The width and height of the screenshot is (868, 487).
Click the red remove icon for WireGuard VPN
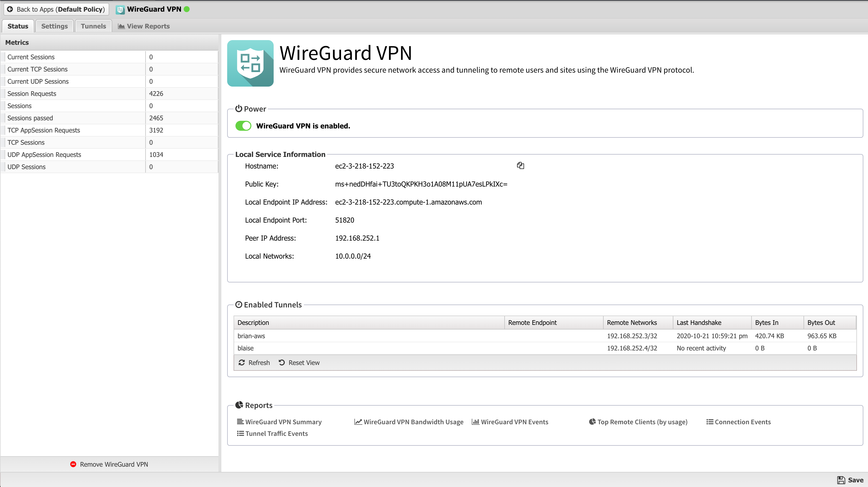[x=73, y=464]
